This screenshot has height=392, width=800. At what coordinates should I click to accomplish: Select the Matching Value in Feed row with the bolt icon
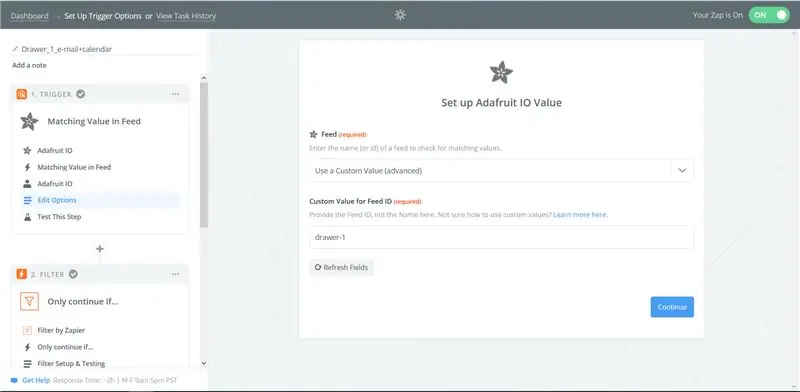click(101, 167)
